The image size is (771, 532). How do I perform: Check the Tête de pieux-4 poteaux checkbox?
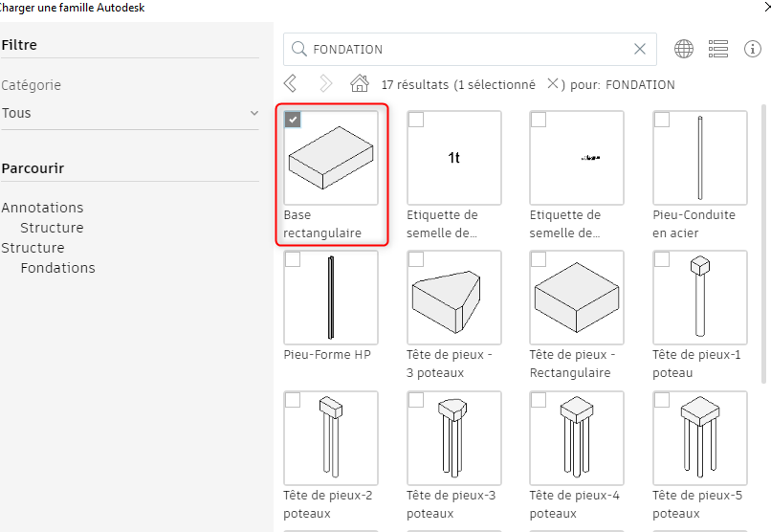tap(539, 400)
